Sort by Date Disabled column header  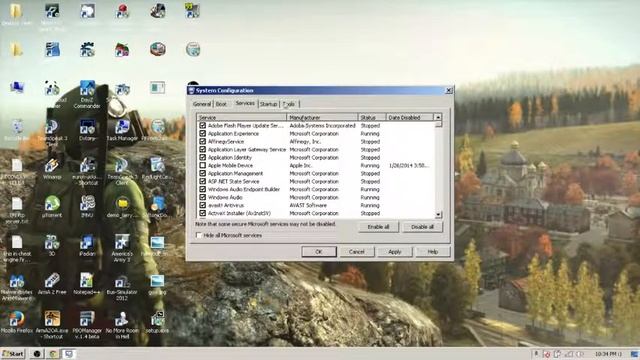pos(409,118)
